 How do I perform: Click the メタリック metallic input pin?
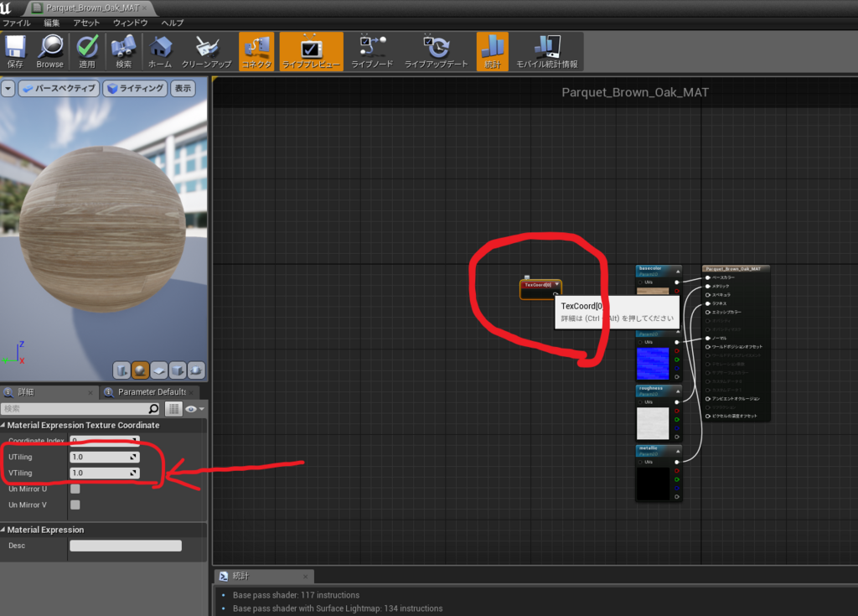(x=708, y=286)
